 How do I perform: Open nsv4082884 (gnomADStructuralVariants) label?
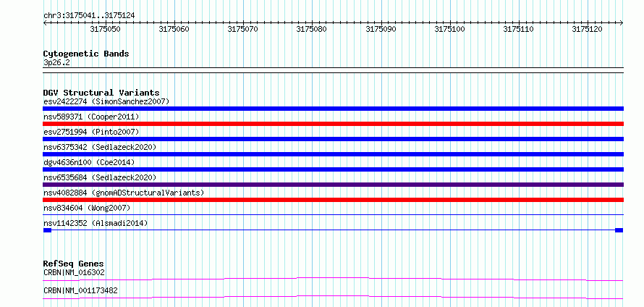point(124,193)
